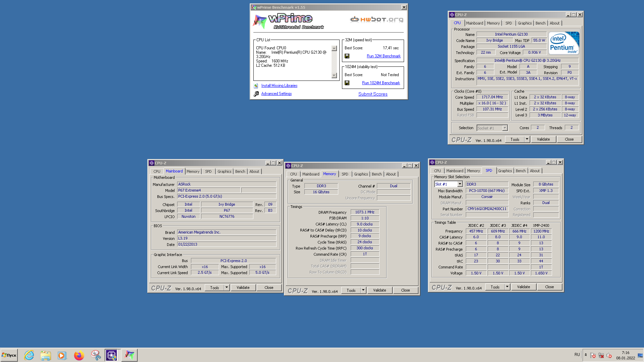This screenshot has height=362, width=644.
Task: Open Internet Explorer from the taskbar
Action: 29,355
